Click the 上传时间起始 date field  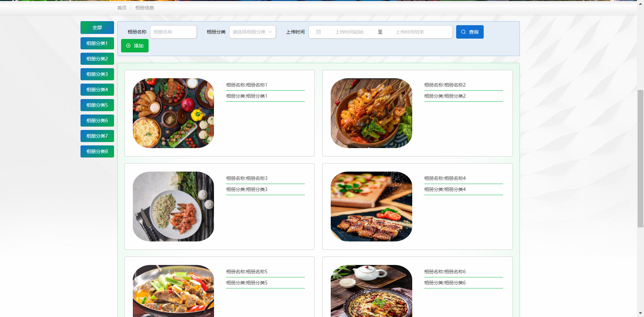pos(349,32)
